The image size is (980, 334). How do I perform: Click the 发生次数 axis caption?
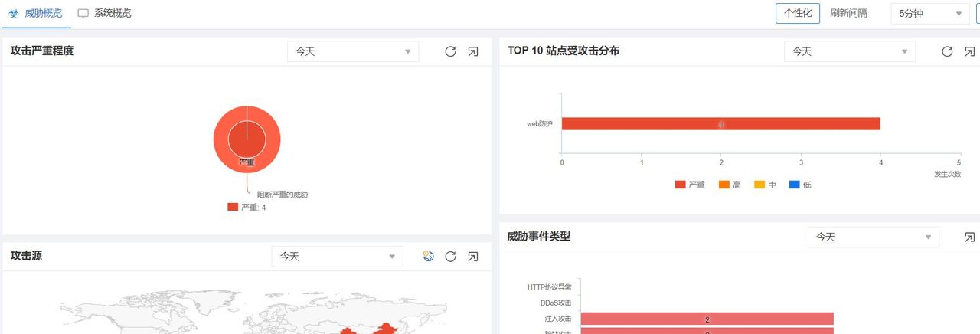click(x=947, y=175)
